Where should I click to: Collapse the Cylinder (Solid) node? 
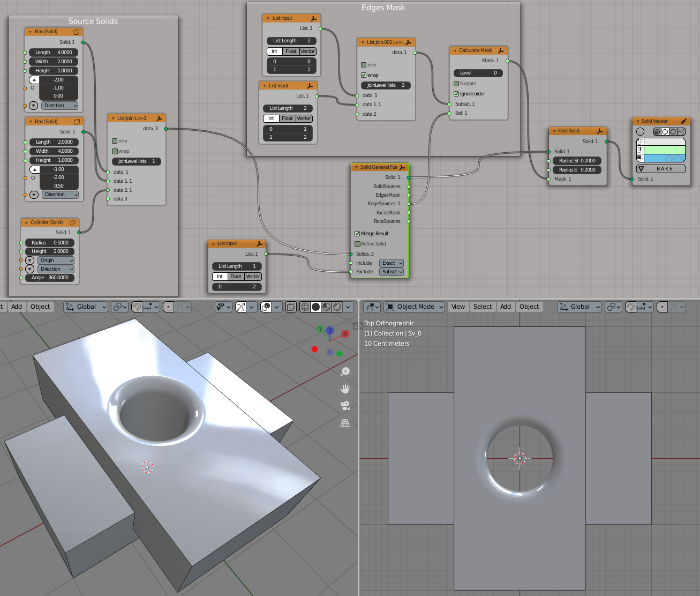point(26,222)
